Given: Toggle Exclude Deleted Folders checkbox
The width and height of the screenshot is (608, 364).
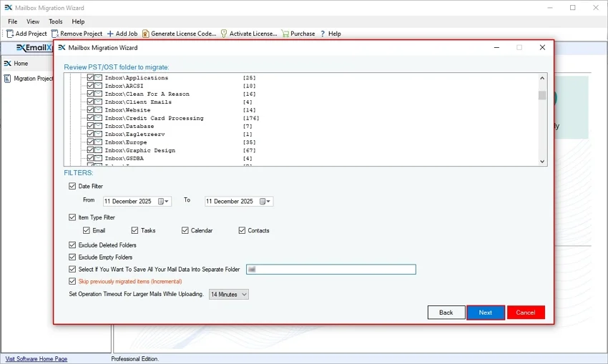Looking at the screenshot, I should (x=72, y=245).
